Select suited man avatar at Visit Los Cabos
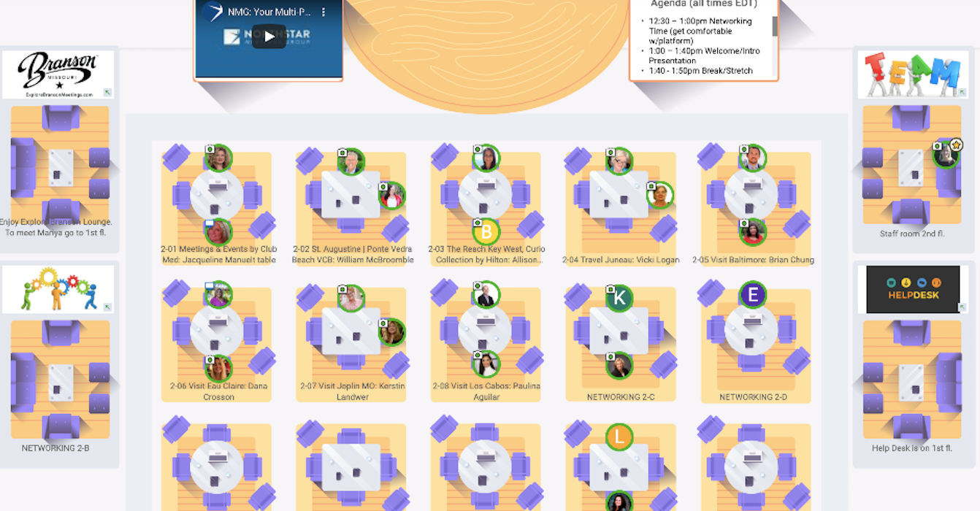980x511 pixels. click(x=486, y=296)
